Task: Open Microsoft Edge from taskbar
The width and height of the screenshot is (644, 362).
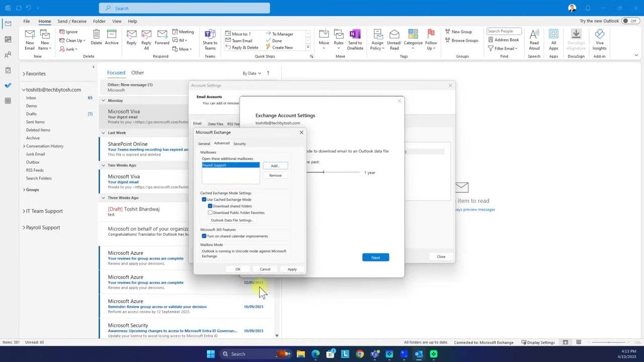Action: click(315, 354)
